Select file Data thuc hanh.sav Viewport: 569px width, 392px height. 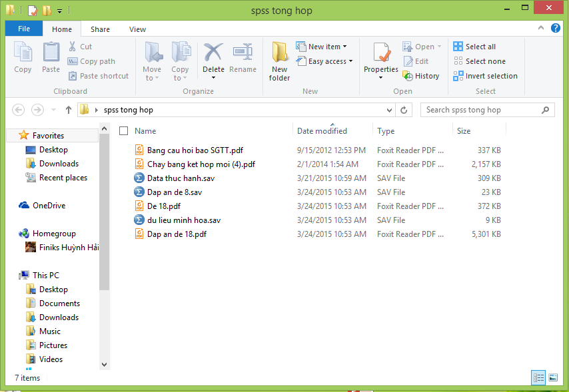click(181, 178)
